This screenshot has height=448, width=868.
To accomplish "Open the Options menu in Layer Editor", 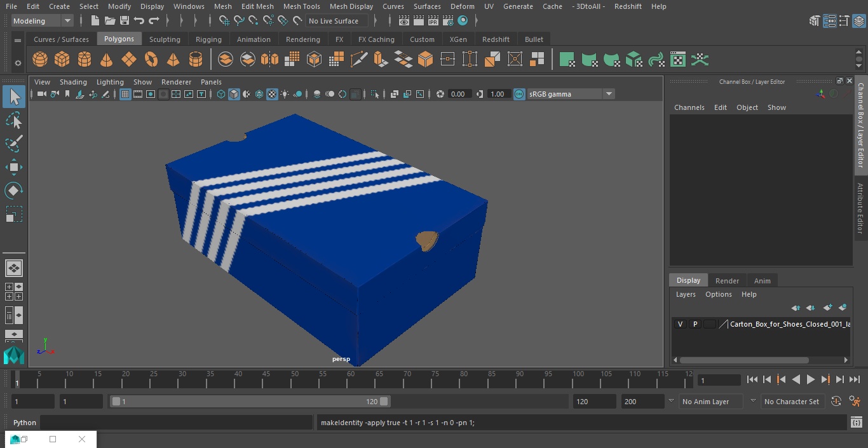I will tap(719, 294).
